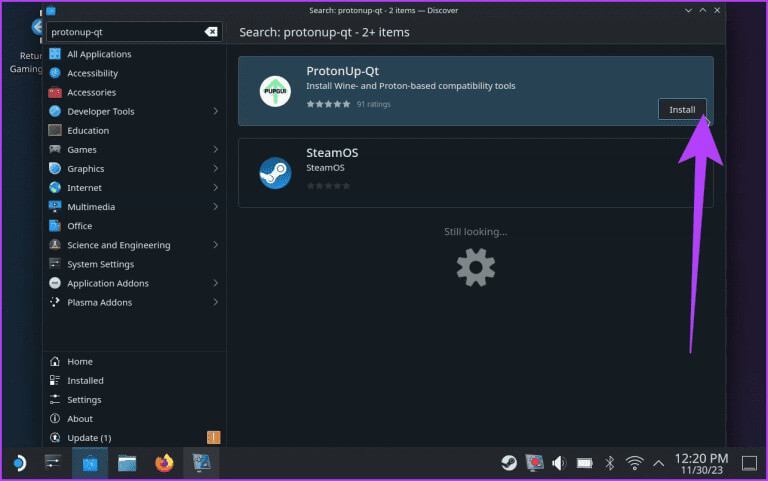Open the ProtonUp-Qt title
Viewport: 768px width, 481px height.
click(342, 71)
